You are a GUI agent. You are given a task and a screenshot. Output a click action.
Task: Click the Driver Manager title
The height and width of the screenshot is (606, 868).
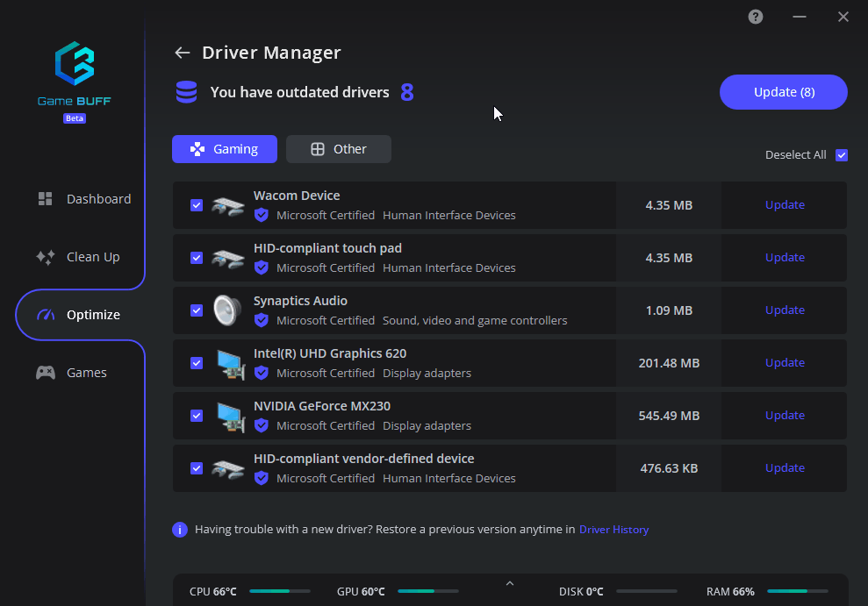click(271, 53)
